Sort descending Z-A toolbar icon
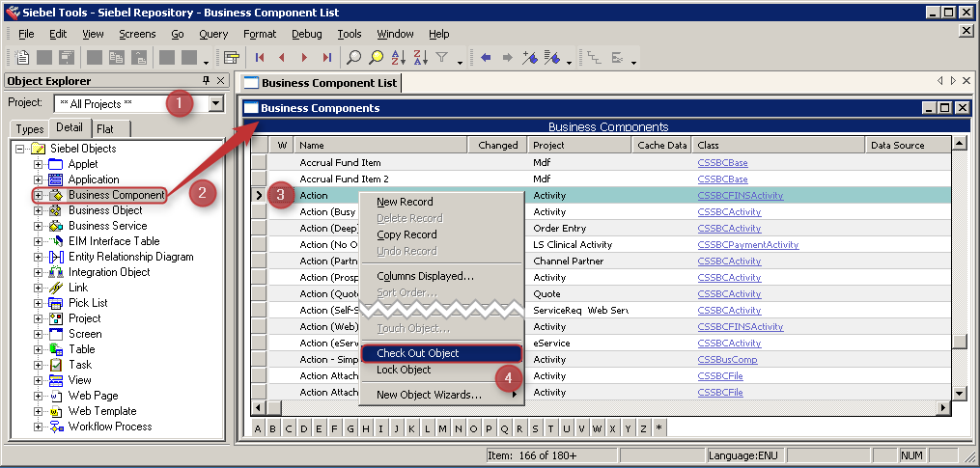The image size is (980, 468). pos(421,58)
